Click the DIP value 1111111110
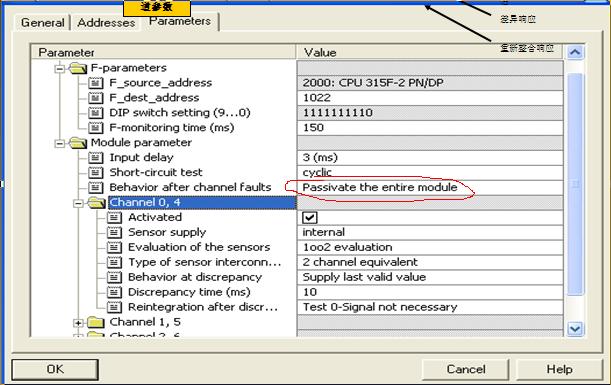The height and width of the screenshot is (385, 611). tap(430, 113)
